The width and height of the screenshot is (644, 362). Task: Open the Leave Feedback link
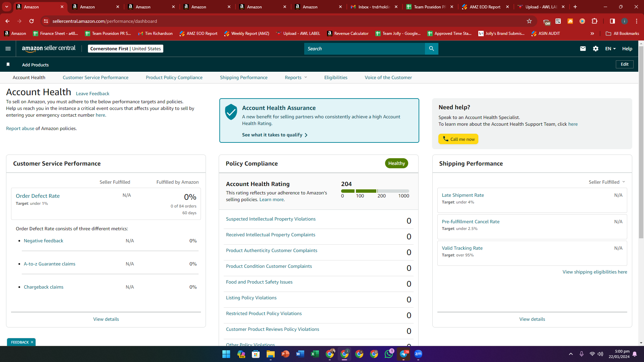[x=93, y=94]
